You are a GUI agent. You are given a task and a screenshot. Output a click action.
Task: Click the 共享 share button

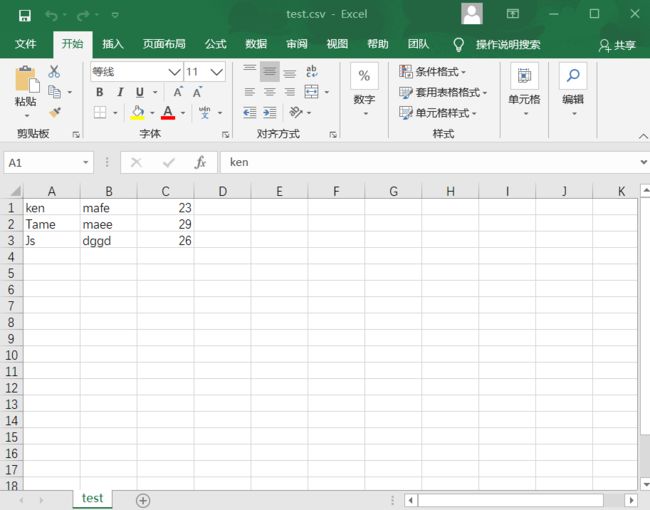(617, 45)
